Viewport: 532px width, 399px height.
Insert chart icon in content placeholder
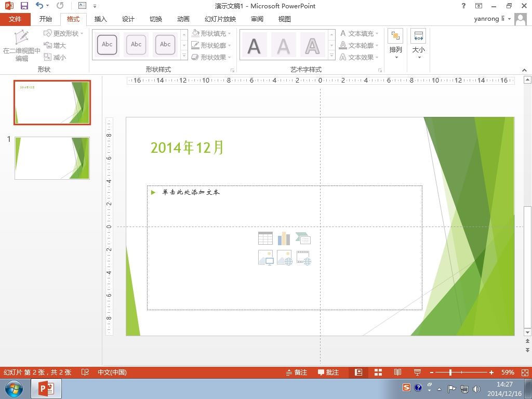tap(284, 238)
